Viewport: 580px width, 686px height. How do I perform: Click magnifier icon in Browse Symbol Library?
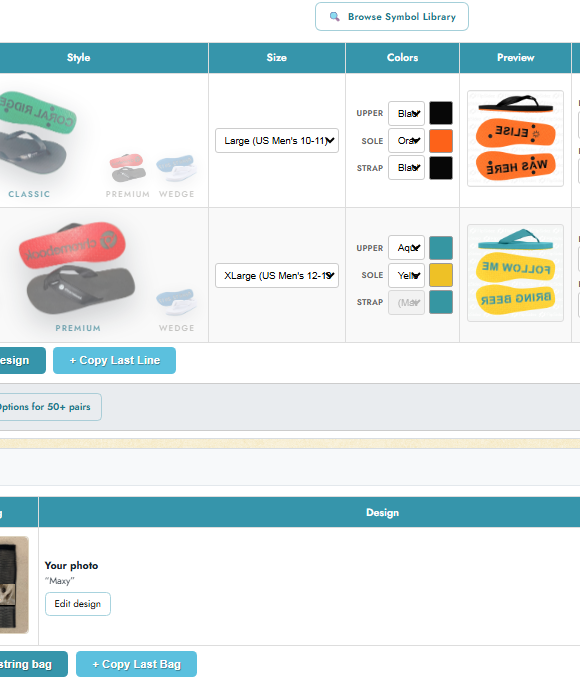point(335,17)
